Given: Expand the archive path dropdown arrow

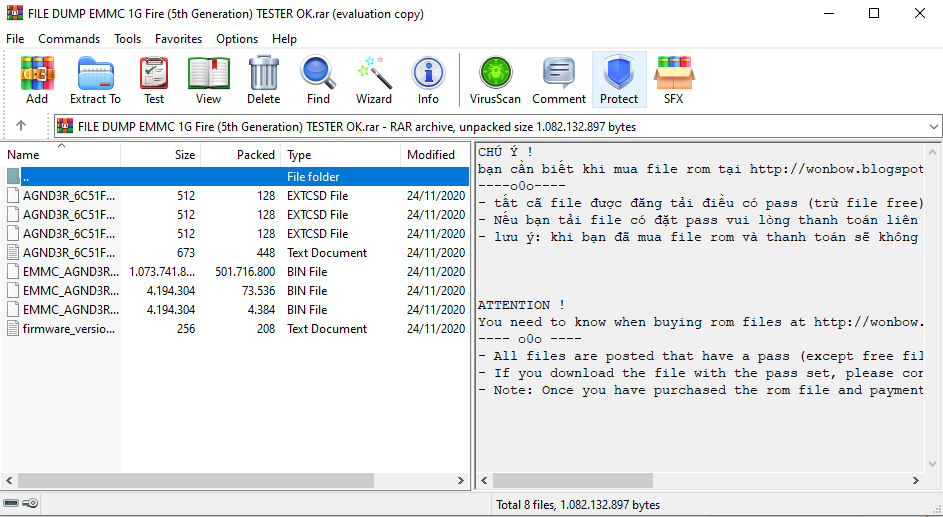Looking at the screenshot, I should tap(933, 127).
